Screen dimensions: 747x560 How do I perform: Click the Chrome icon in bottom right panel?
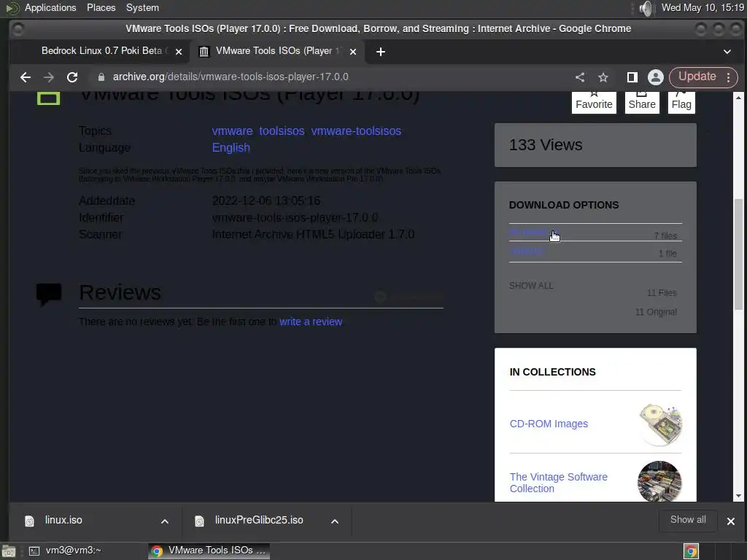coord(691,551)
